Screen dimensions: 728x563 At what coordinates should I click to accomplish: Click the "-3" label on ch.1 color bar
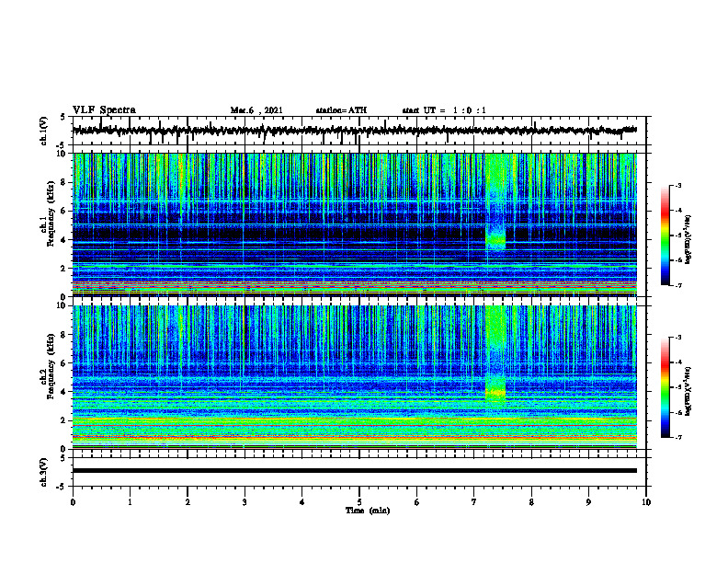click(677, 185)
